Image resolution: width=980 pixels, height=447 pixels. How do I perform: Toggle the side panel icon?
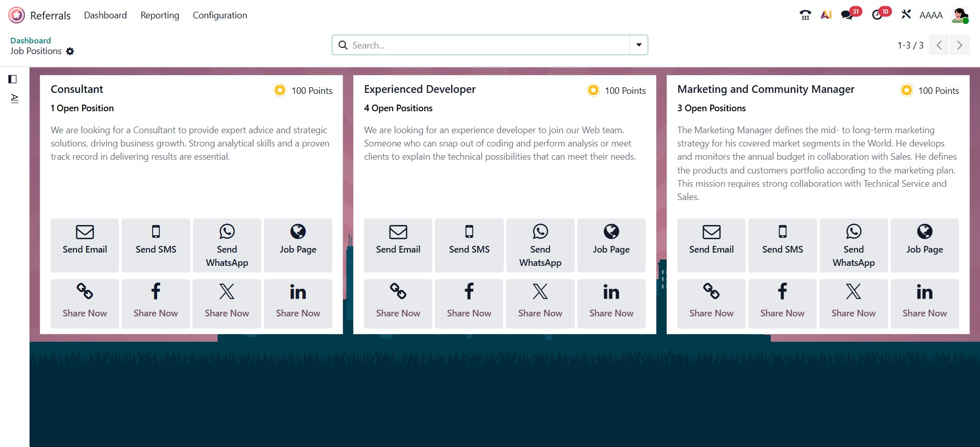click(x=13, y=79)
